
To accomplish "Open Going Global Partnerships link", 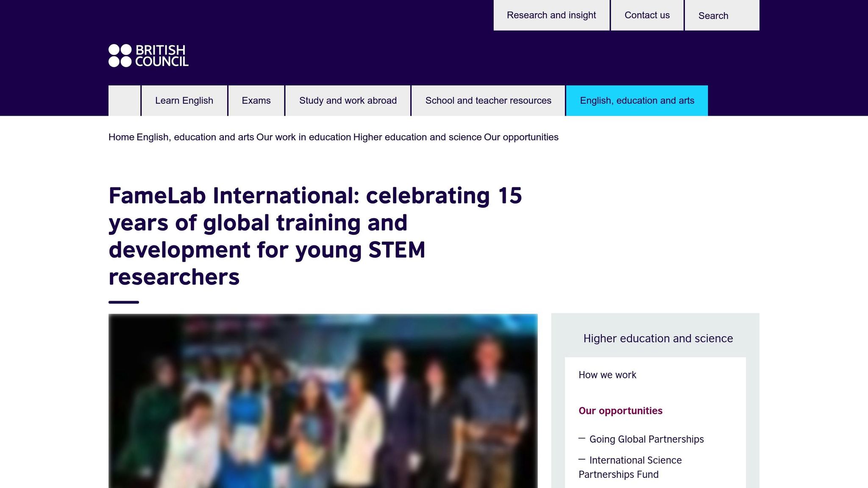I will coord(646,439).
